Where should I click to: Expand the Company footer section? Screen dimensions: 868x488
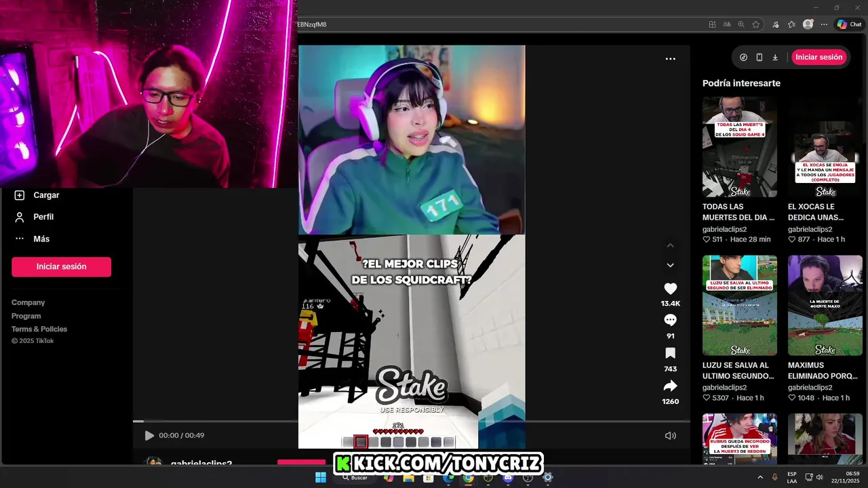28,302
